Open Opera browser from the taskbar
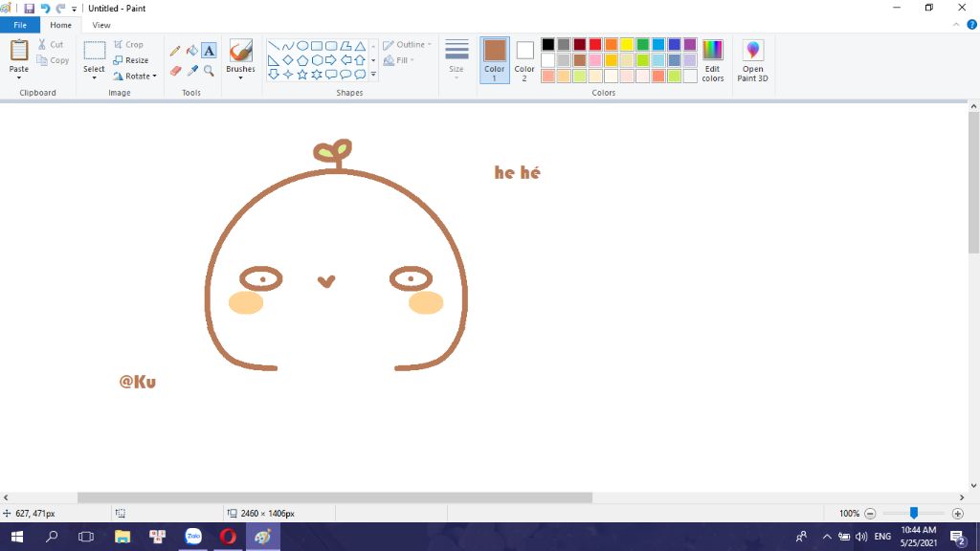The height and width of the screenshot is (551, 980). [228, 537]
